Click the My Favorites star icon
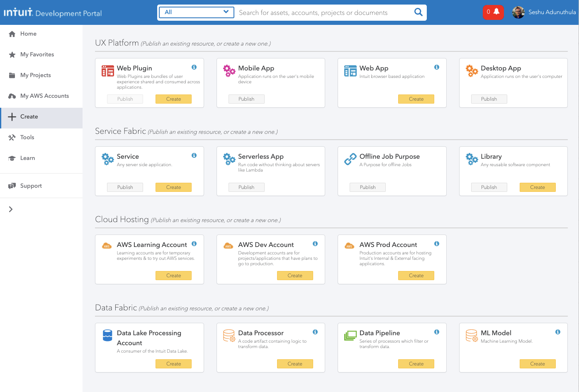Screen dimensions: 579x392 (x=12, y=55)
